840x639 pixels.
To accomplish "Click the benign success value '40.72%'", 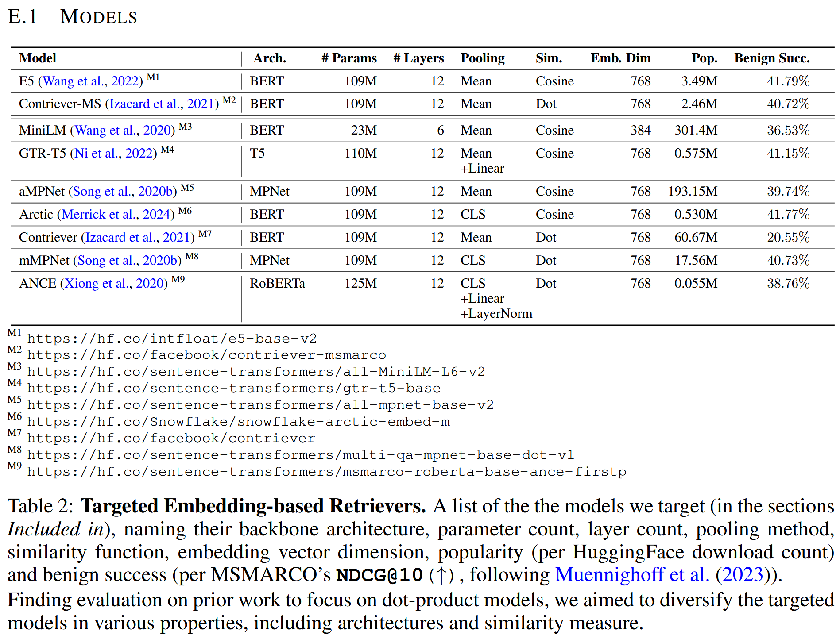I will coord(788,104).
